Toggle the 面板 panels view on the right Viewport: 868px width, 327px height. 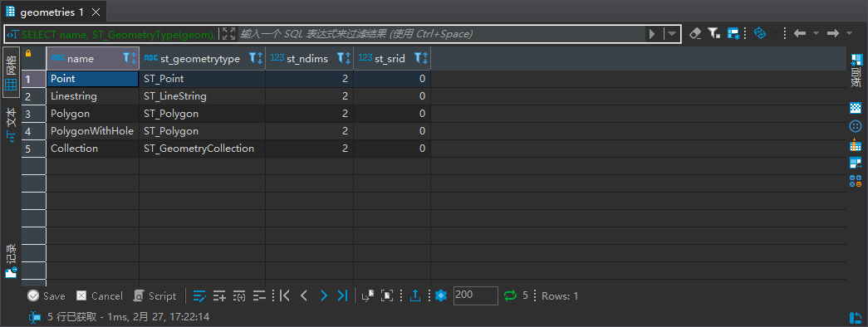point(856,71)
